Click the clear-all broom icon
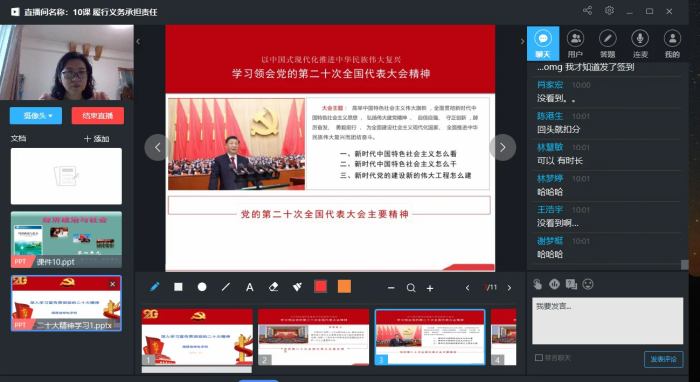Viewport: 700px width, 382px height. [x=297, y=287]
